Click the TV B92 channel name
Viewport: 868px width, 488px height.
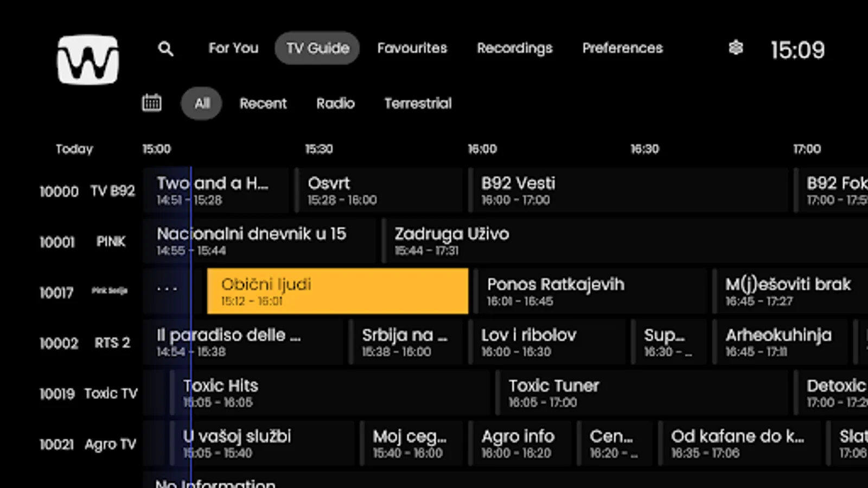[x=112, y=191]
